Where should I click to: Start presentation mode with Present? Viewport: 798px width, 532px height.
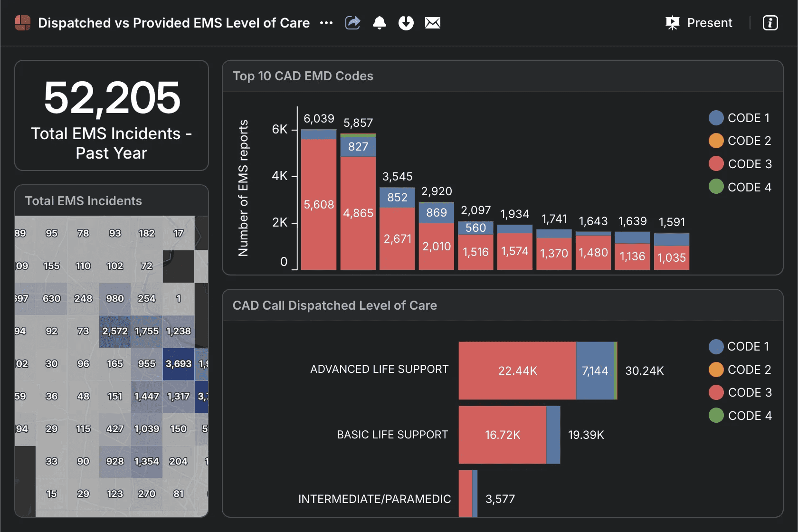(709, 23)
